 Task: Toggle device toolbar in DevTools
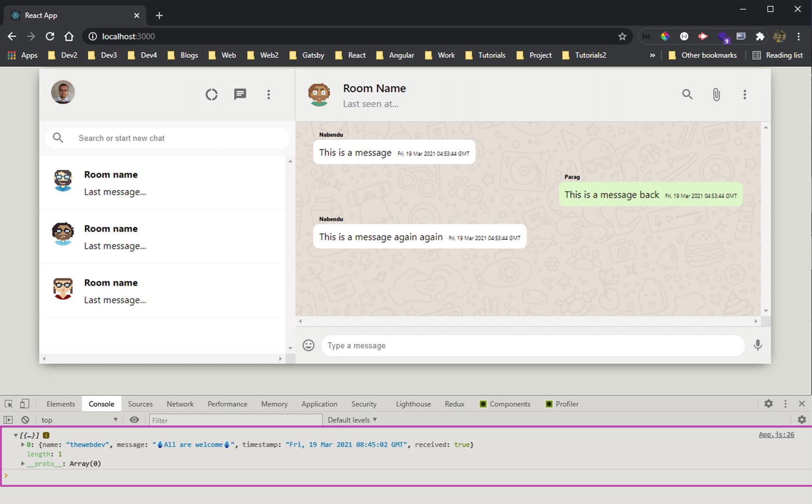(25, 403)
